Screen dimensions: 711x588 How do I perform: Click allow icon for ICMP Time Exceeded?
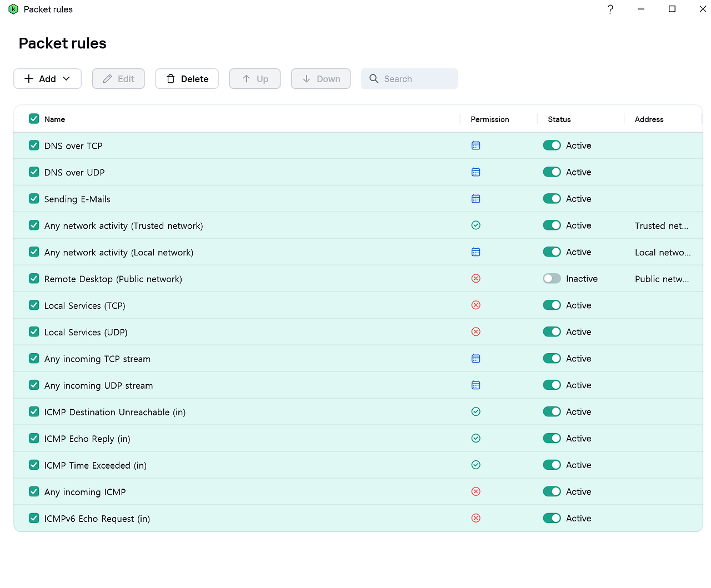tap(475, 465)
